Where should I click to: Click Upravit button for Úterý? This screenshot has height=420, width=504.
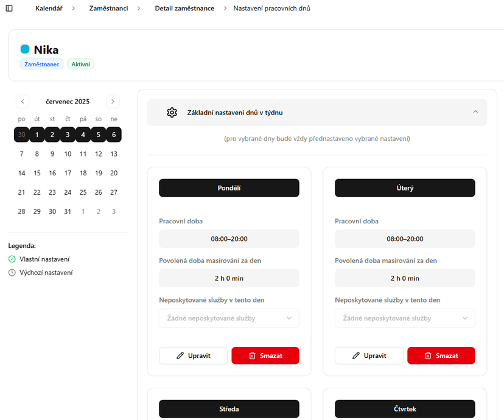[369, 355]
